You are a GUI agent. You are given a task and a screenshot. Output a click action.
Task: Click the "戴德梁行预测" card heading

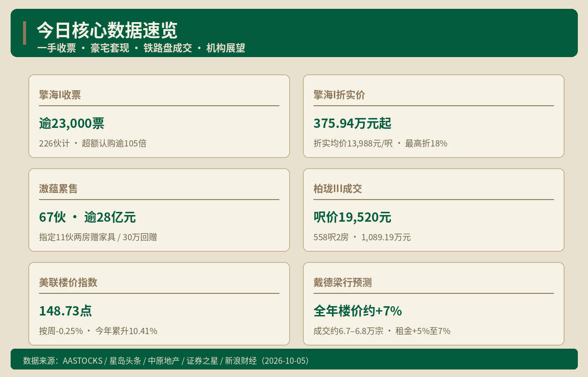[x=343, y=282]
